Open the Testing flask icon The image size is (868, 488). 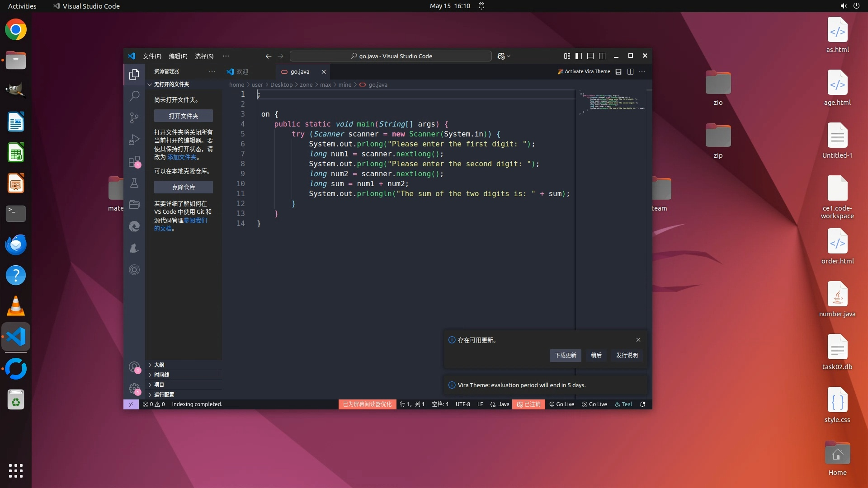tap(134, 183)
